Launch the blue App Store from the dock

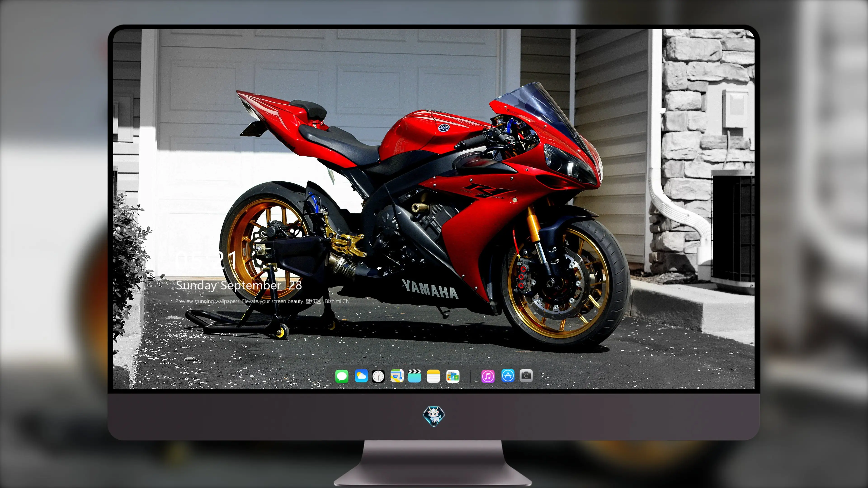[x=508, y=375]
